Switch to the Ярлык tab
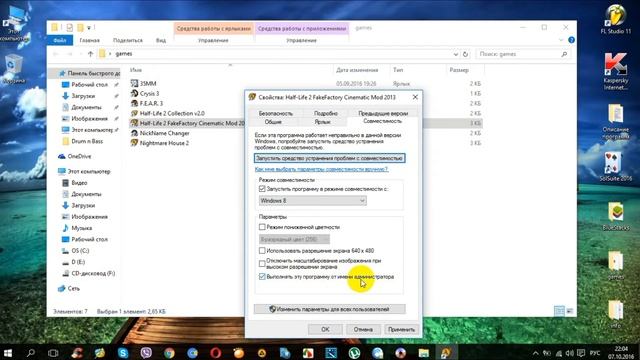Viewport: 640px width, 360px height. point(322,122)
